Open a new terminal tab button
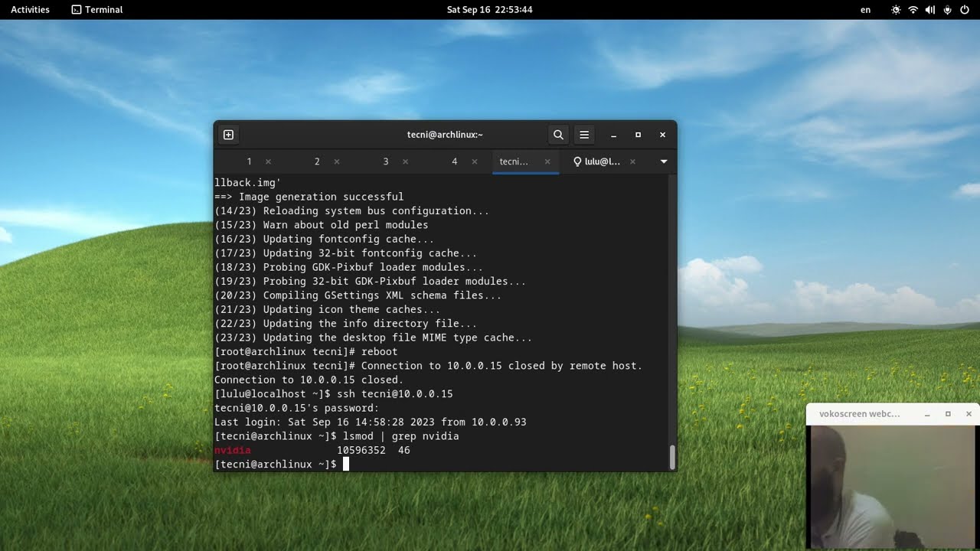980x551 pixels. (228, 135)
